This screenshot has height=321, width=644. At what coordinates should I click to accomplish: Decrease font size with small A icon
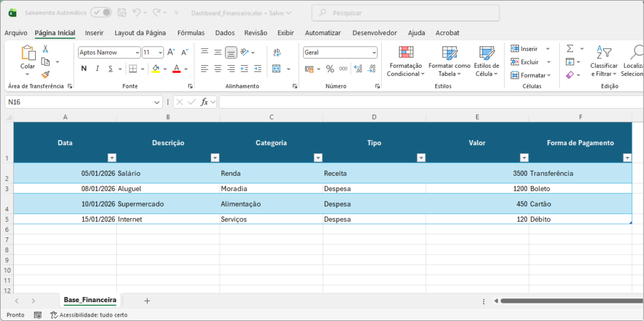(185, 53)
